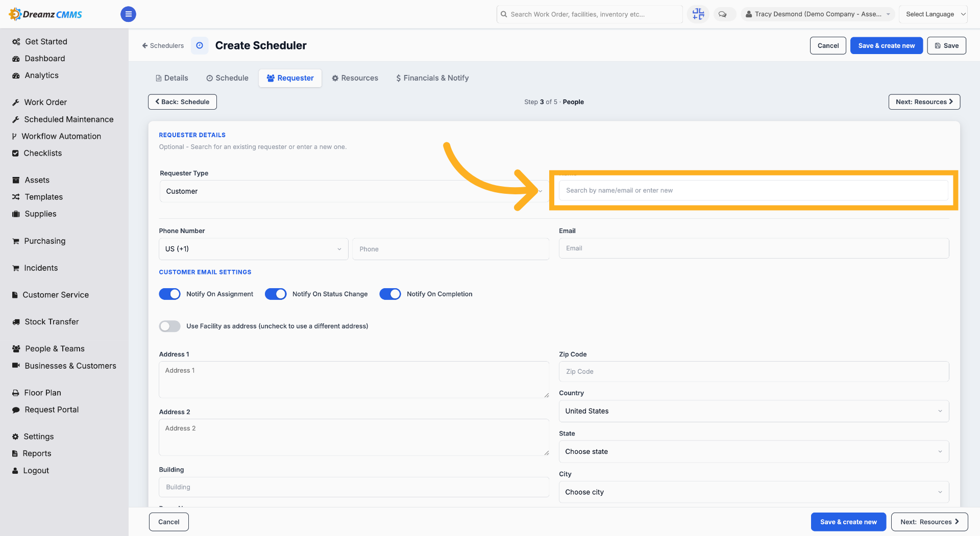Screen dimensions: 980x536
Task: Click the top Save & create new button
Action: pyautogui.click(x=887, y=45)
